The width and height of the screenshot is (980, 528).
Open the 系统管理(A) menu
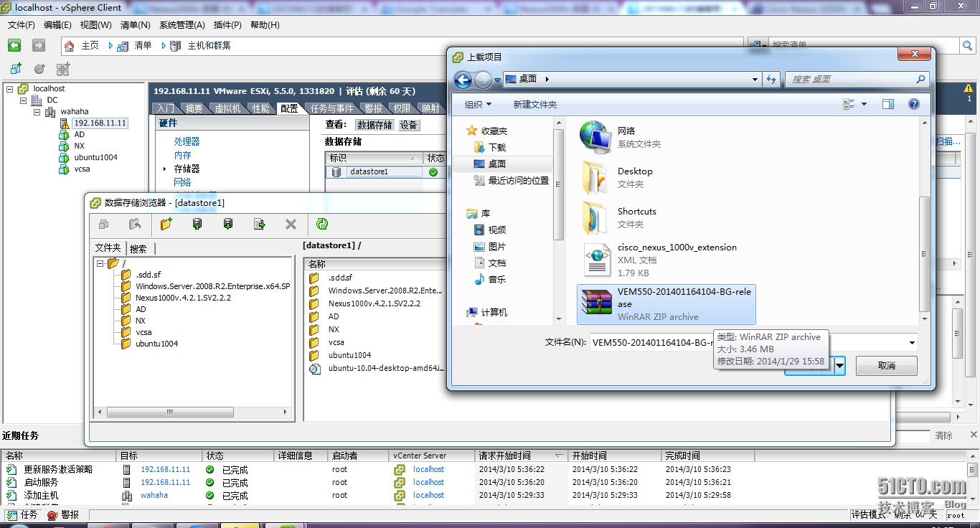click(x=182, y=25)
